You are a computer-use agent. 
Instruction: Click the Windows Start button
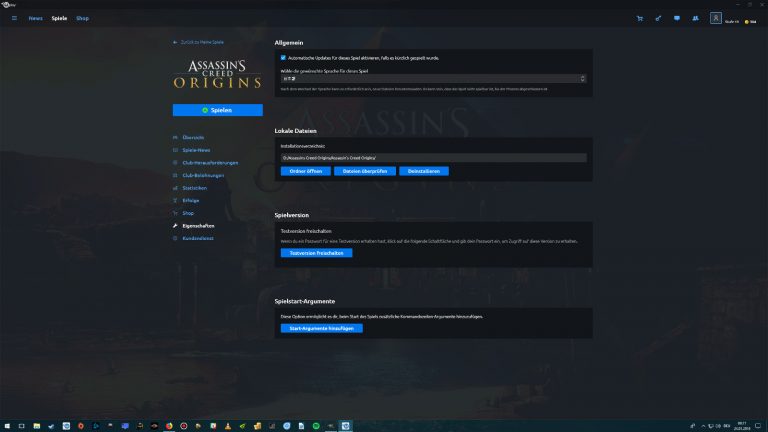tap(7, 425)
